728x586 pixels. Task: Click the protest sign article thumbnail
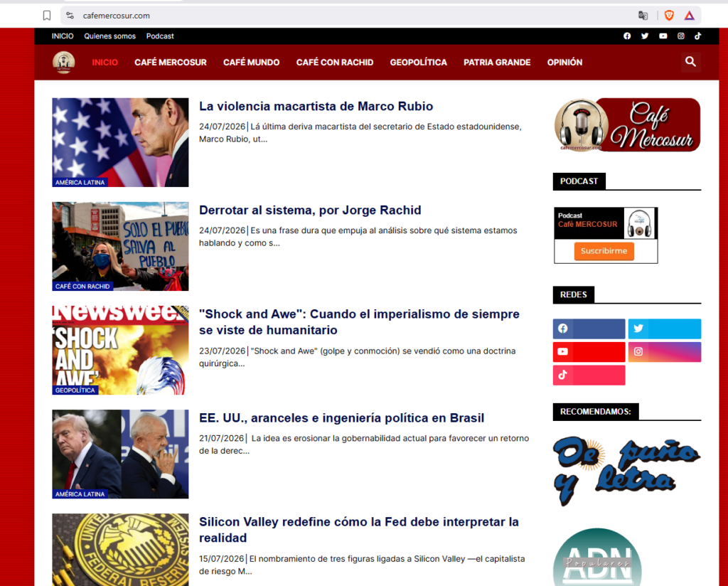(x=120, y=246)
